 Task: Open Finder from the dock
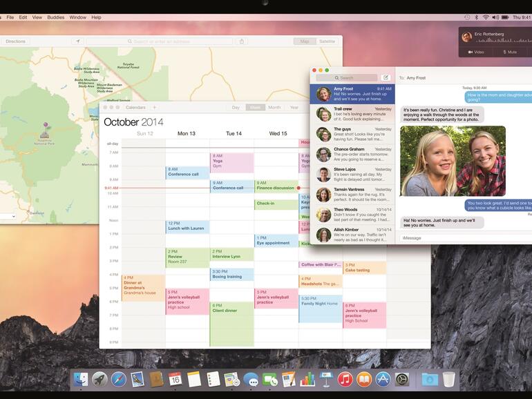[81, 380]
